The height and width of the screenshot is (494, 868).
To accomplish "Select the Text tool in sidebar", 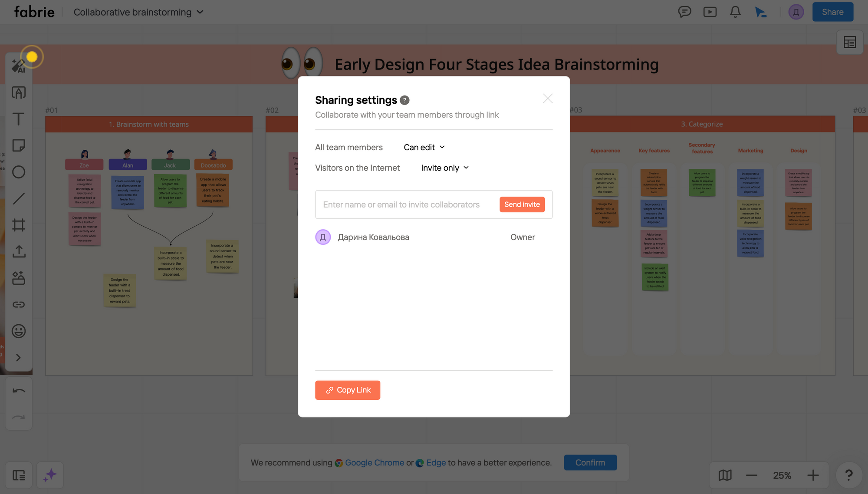I will click(x=18, y=119).
